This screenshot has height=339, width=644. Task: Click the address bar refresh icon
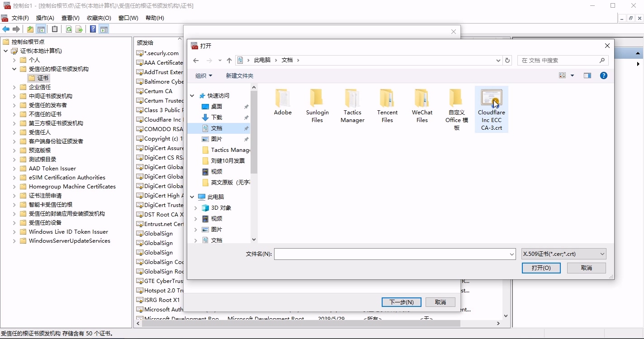point(507,60)
